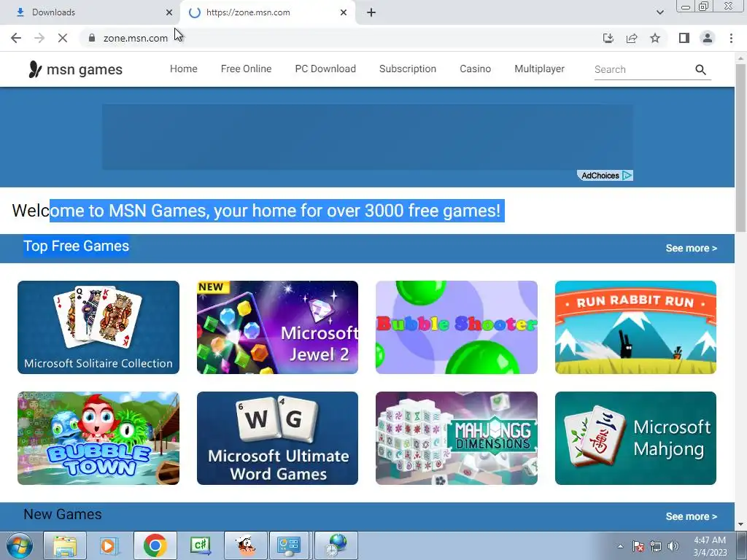The width and height of the screenshot is (747, 560).
Task: Open Microsoft Ultimate Word Games tile
Action: pos(277,438)
